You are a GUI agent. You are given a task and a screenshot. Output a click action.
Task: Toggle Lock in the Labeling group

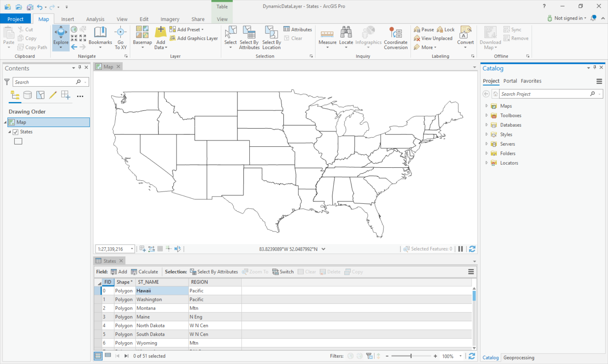coord(446,29)
